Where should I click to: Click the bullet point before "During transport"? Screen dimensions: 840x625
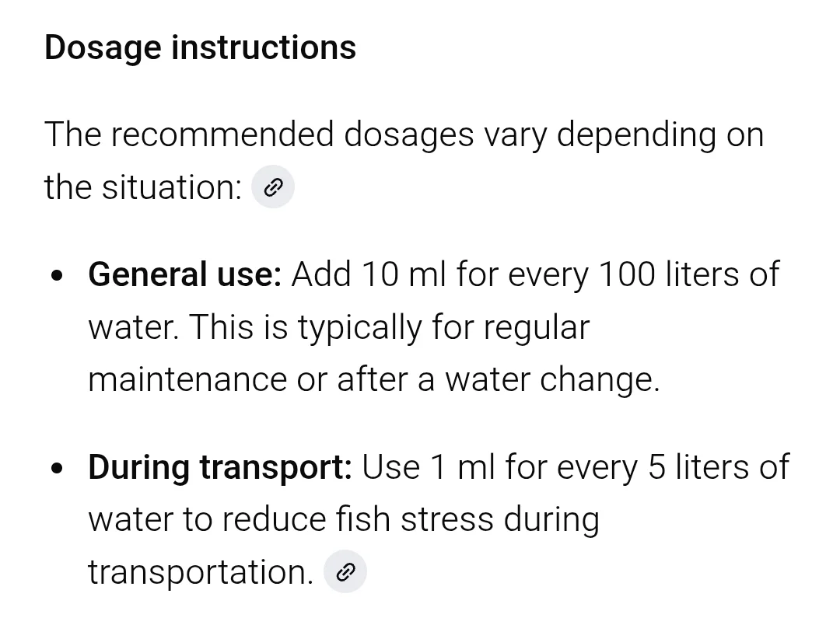coord(56,470)
